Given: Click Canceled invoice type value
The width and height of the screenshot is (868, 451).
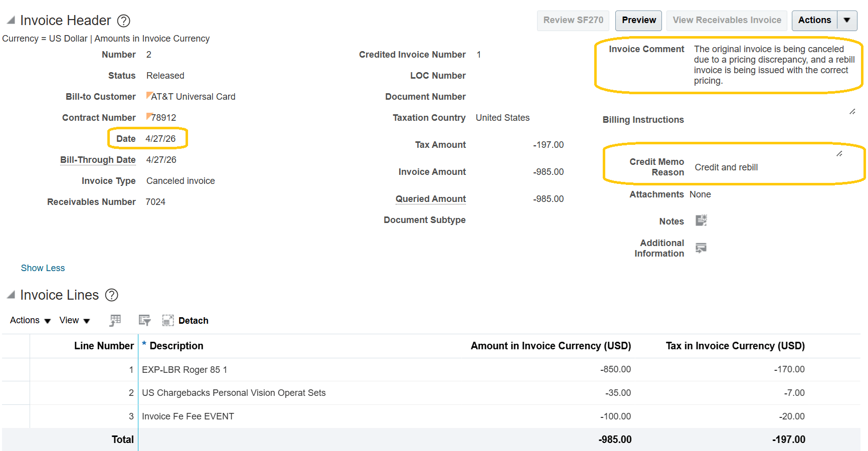Looking at the screenshot, I should (181, 181).
